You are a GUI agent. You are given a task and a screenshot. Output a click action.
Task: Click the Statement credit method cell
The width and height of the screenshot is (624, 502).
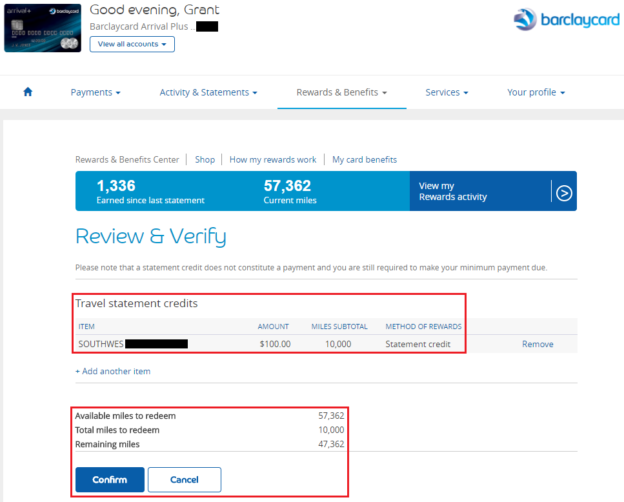[418, 344]
